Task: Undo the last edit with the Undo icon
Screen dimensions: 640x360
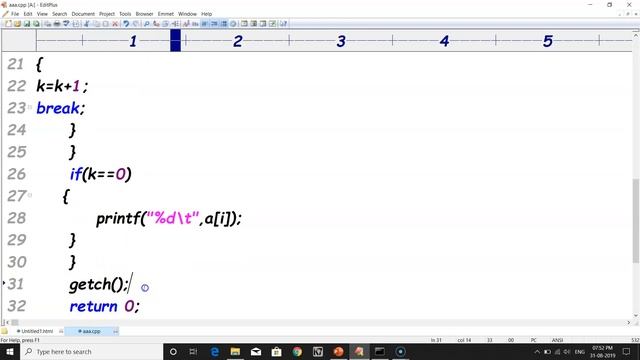Action: tap(126, 24)
